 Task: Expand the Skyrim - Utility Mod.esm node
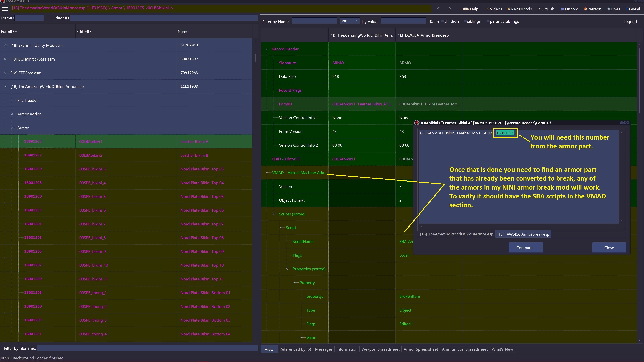pyautogui.click(x=5, y=45)
